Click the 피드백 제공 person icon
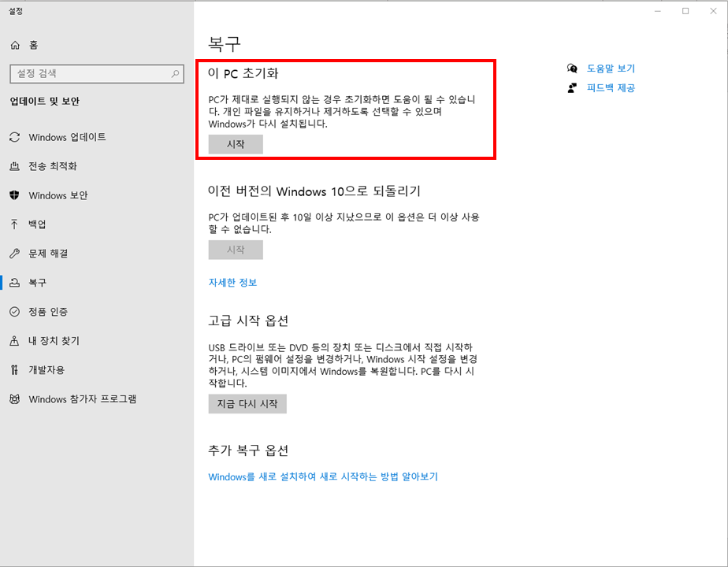Image resolution: width=728 pixels, height=567 pixels. [572, 88]
